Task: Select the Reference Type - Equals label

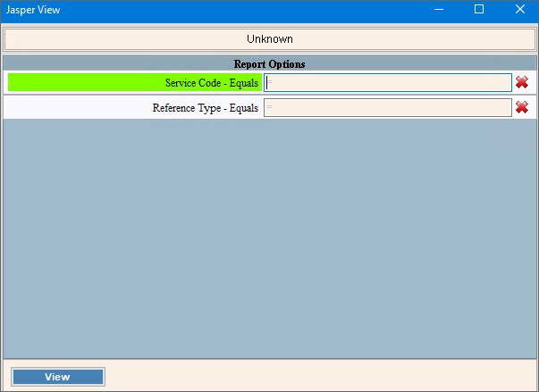Action: 134,108
